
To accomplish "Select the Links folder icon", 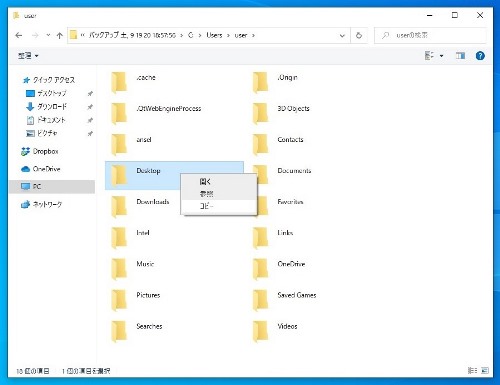I will 260,237.
